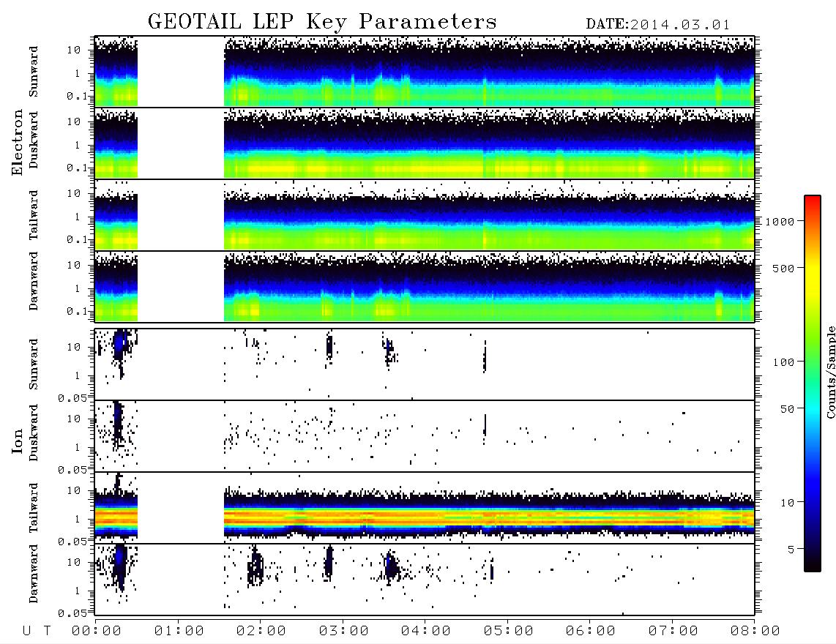Select the 'DATE:2014.03.01' label
Screen dimensions: 836x644
pyautogui.click(x=658, y=25)
